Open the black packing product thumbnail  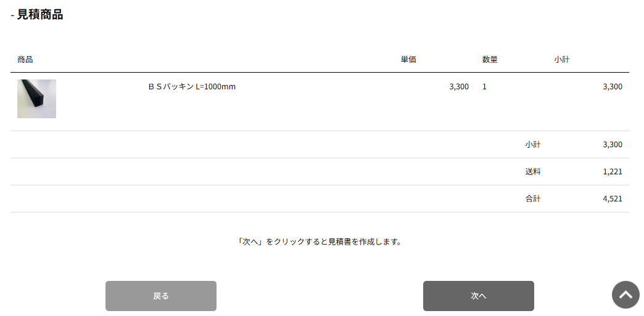pyautogui.click(x=36, y=99)
